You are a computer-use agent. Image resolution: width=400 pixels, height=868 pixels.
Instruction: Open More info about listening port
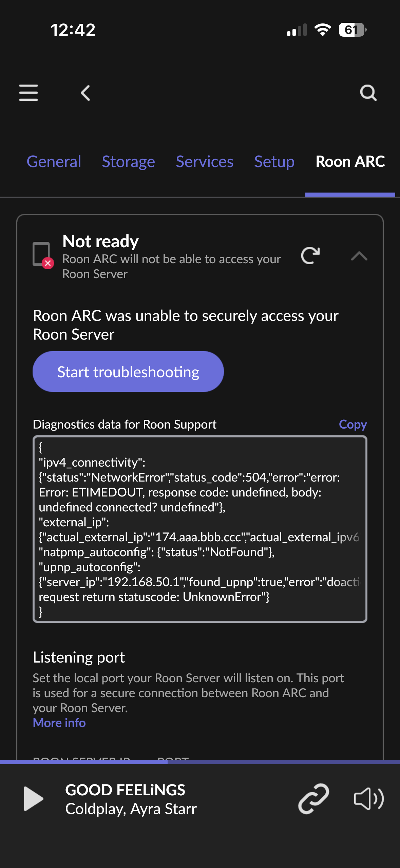59,723
